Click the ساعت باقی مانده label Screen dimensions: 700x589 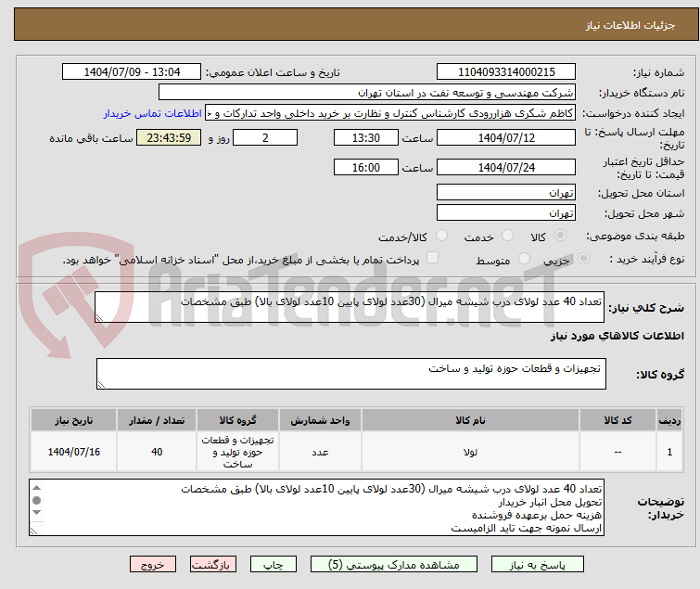point(91,138)
